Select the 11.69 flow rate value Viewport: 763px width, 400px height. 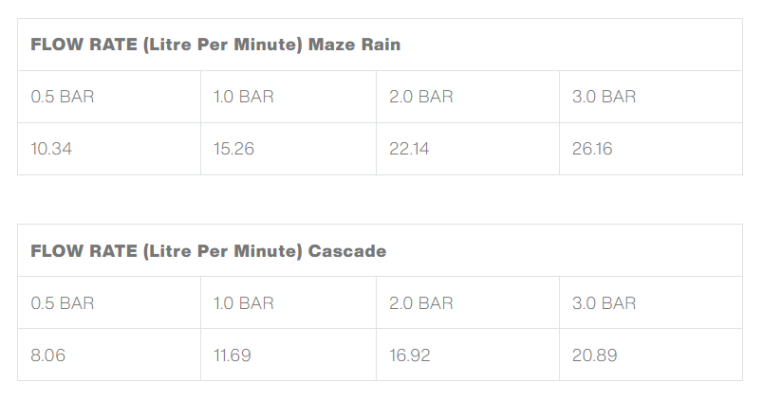232,355
